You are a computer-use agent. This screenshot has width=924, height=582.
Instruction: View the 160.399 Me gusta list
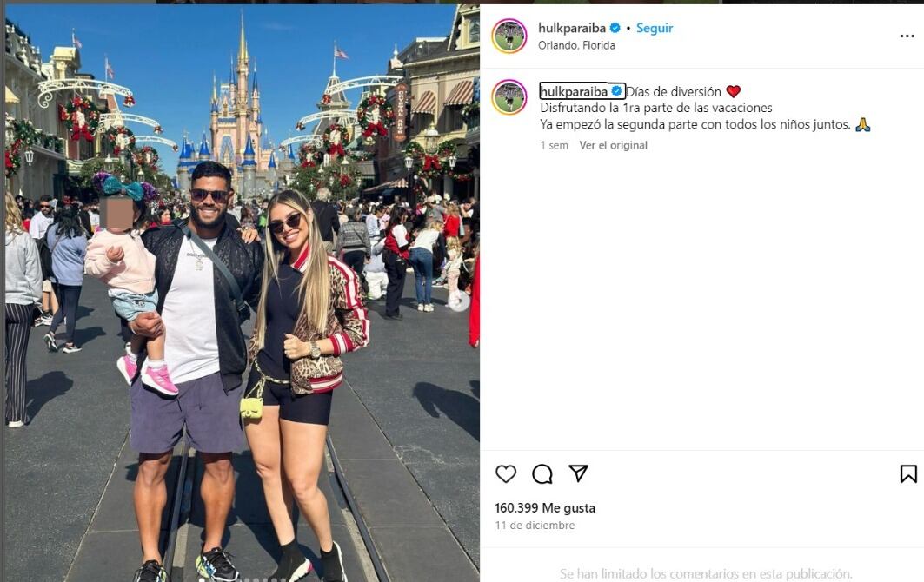545,508
